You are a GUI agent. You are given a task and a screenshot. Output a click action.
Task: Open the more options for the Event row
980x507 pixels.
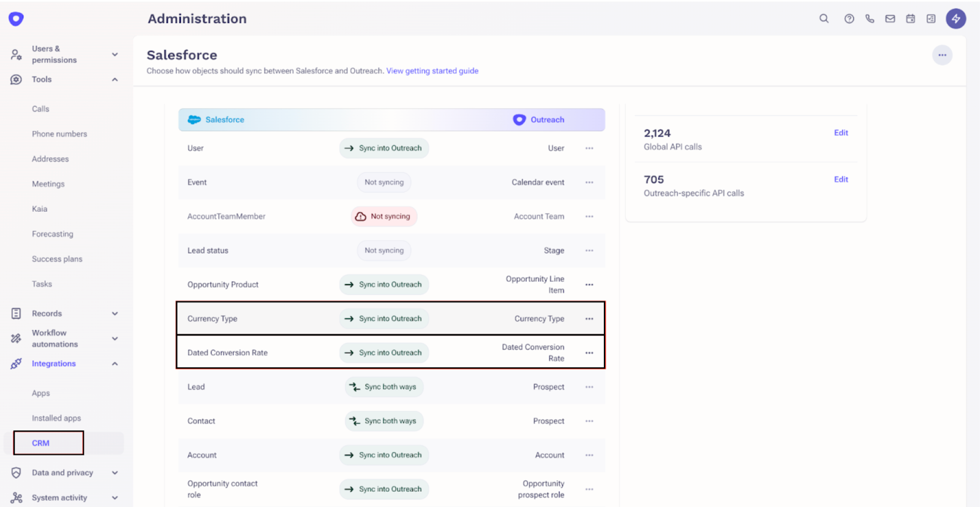pyautogui.click(x=589, y=182)
